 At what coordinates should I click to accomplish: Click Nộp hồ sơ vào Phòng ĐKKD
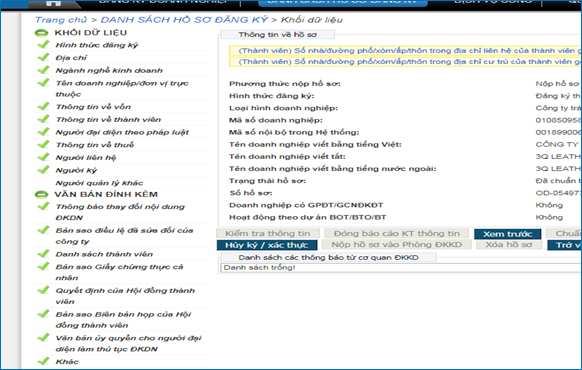(396, 245)
